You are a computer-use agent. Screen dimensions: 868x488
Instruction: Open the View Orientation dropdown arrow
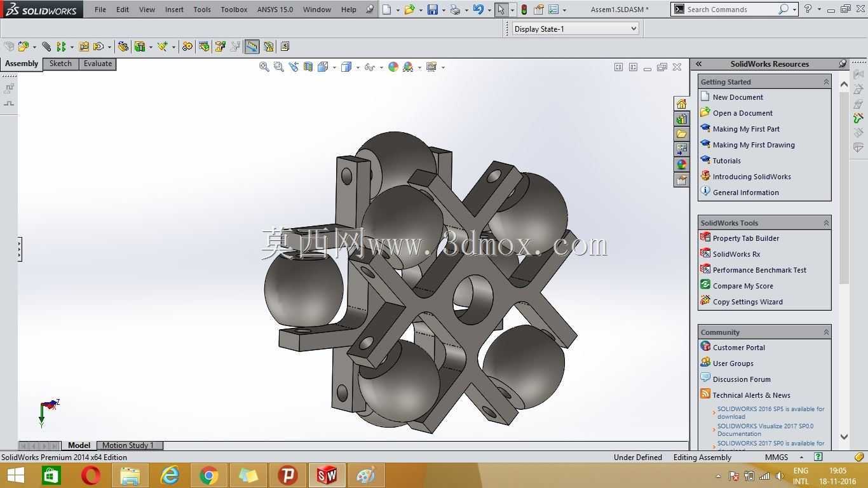(334, 67)
